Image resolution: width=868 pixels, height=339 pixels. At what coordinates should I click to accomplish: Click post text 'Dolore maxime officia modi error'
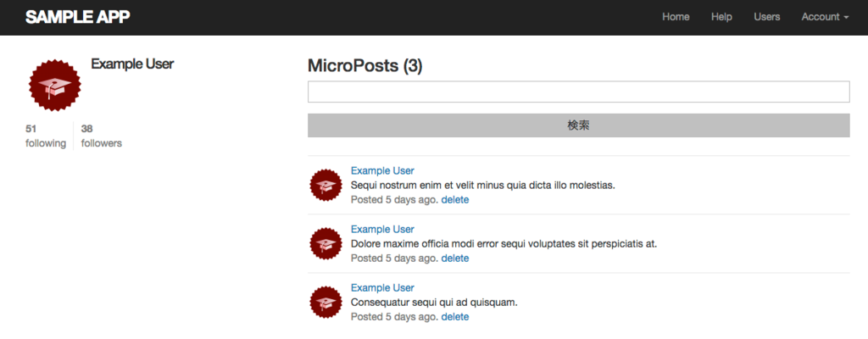click(x=504, y=244)
